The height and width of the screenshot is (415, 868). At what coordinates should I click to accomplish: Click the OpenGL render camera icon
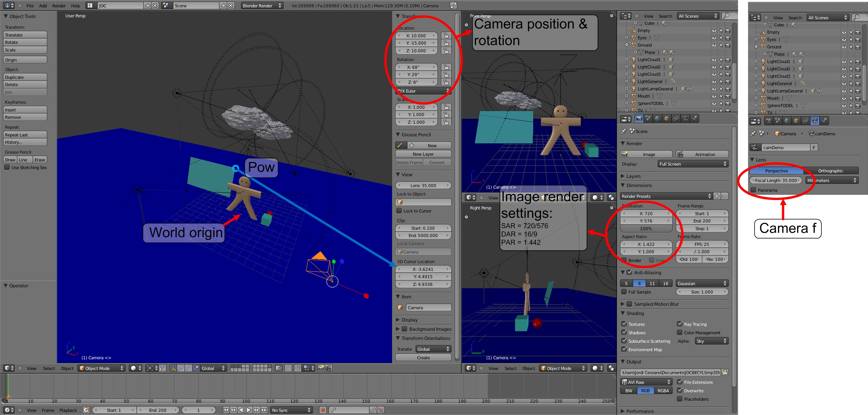point(320,368)
